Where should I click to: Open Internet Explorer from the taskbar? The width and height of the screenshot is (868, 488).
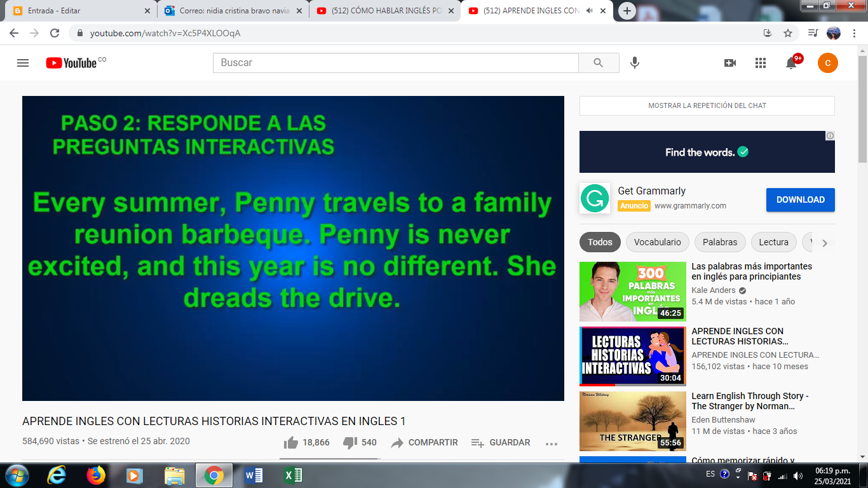[x=57, y=475]
